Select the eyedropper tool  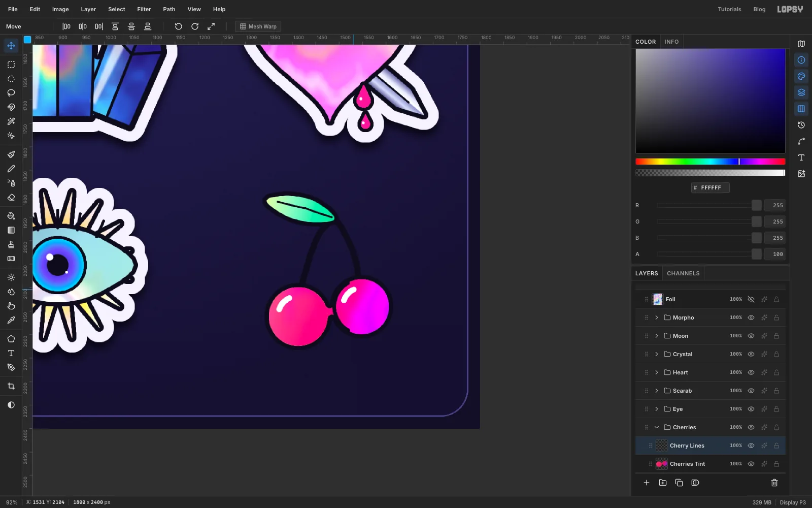click(11, 320)
